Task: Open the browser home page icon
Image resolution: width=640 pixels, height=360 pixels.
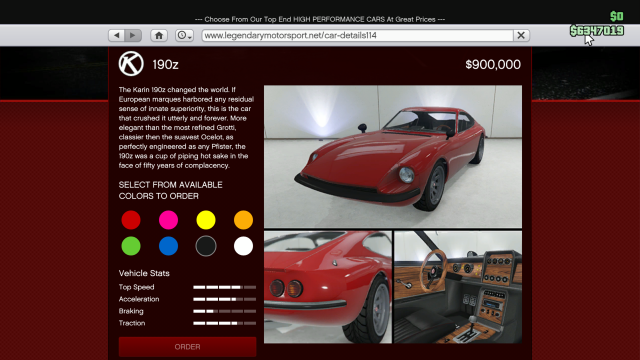Action: tap(159, 36)
